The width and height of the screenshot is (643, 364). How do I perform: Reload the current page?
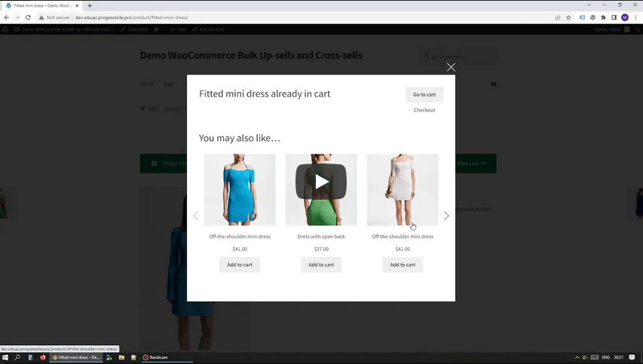pos(28,17)
